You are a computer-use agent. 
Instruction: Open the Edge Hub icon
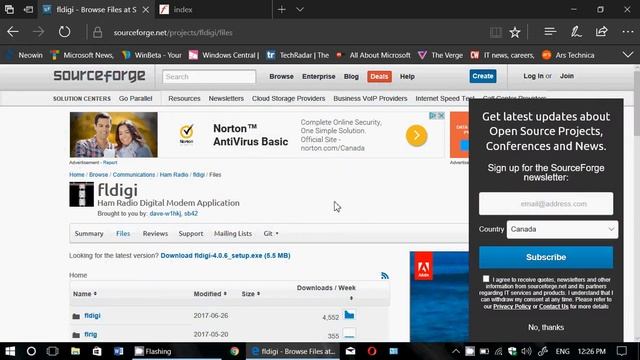click(x=550, y=32)
